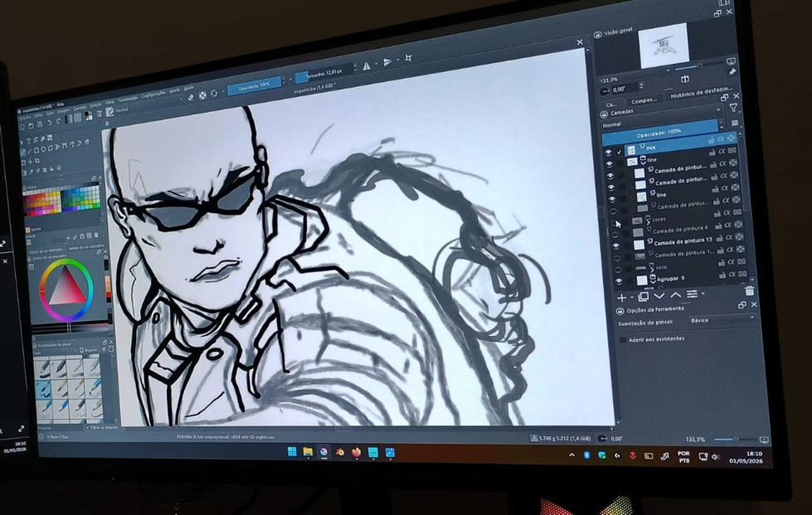Click the reload brush preset icon
This screenshot has width=812, height=515.
tap(214, 94)
